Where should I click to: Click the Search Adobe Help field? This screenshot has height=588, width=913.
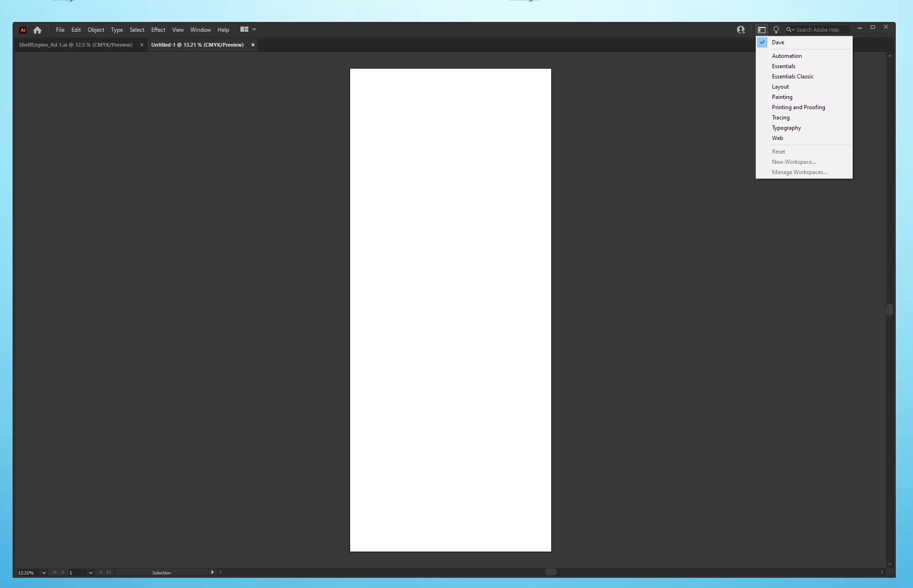(822, 30)
